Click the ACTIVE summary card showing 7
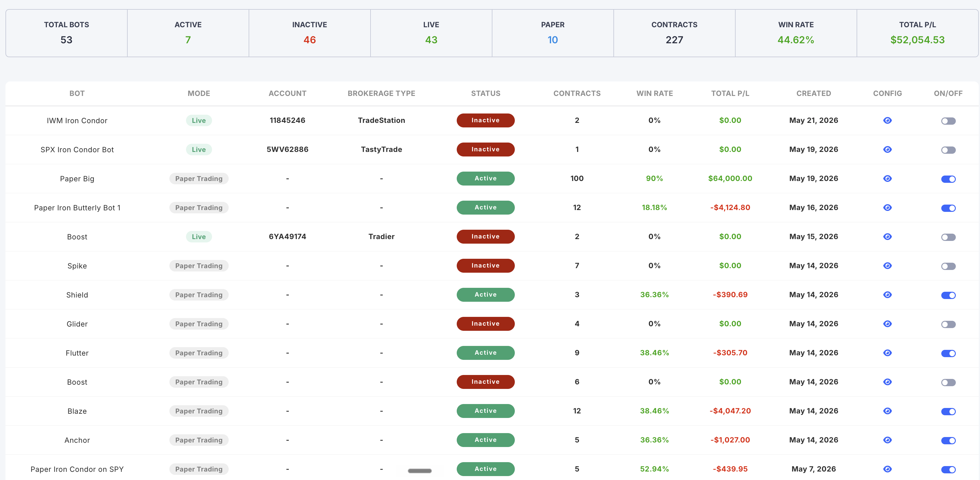Screen dimensions: 980x480 click(x=188, y=33)
